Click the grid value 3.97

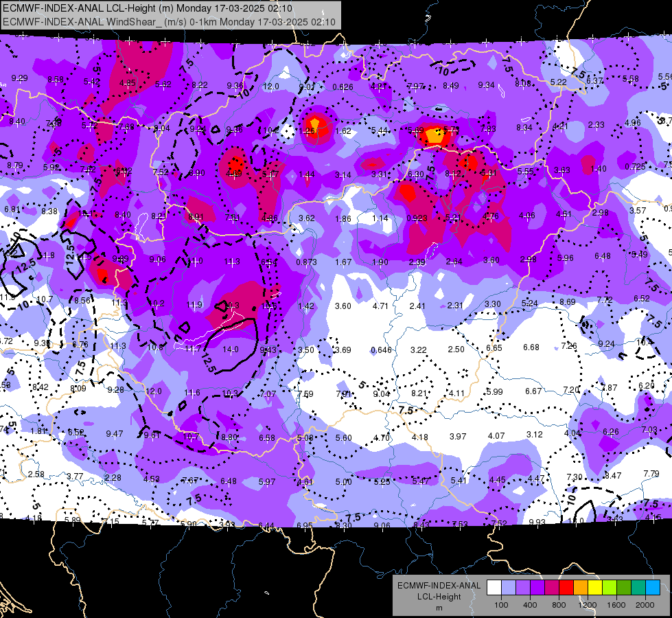tap(458, 437)
